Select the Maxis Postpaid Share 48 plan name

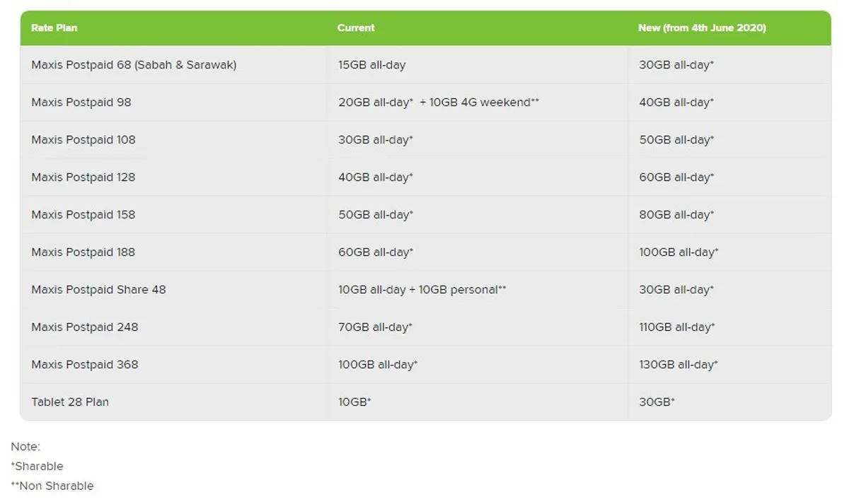(x=98, y=290)
